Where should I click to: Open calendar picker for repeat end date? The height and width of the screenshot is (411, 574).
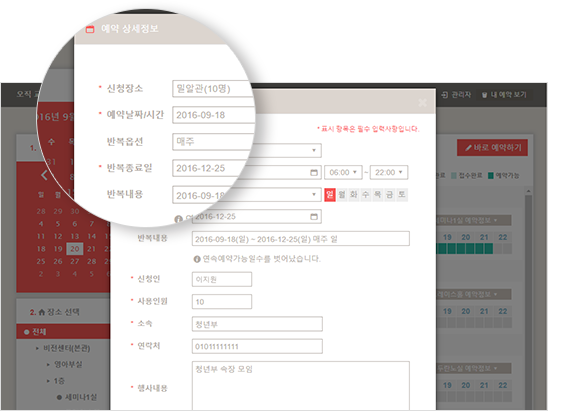(x=314, y=217)
